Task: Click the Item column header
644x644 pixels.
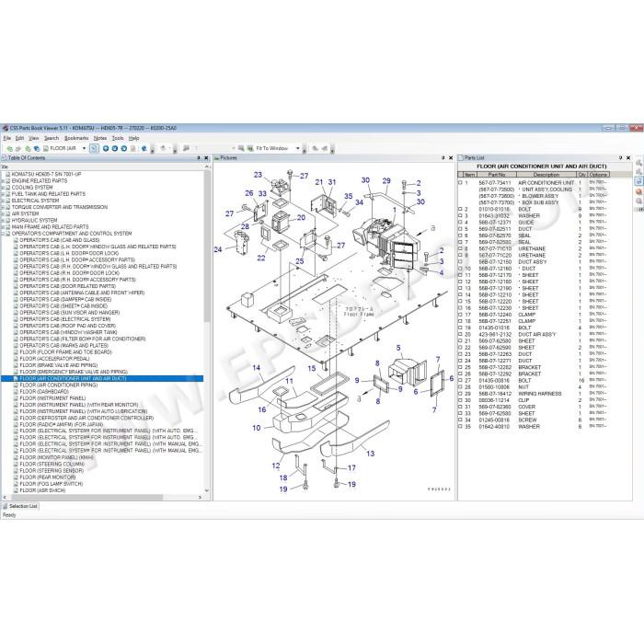Action: 470,175
